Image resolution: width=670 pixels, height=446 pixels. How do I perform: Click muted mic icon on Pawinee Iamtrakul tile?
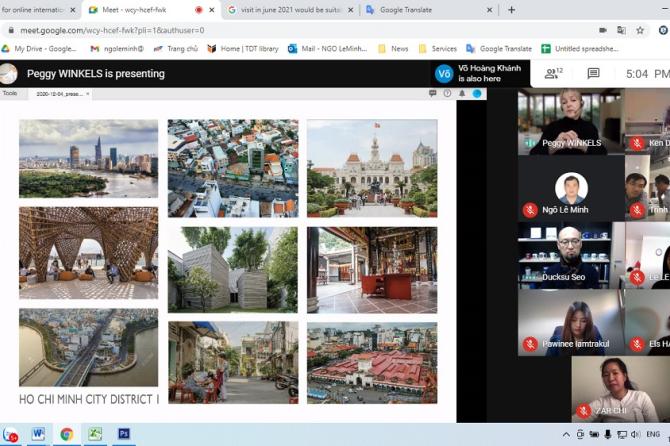(x=530, y=344)
